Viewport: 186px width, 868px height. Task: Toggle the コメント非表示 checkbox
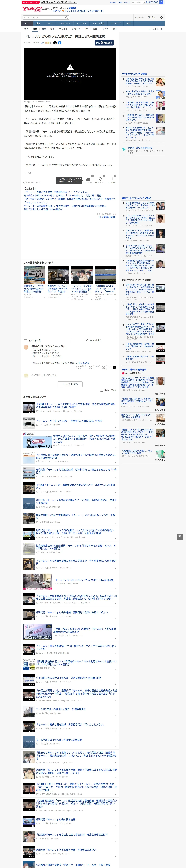(102, 390)
